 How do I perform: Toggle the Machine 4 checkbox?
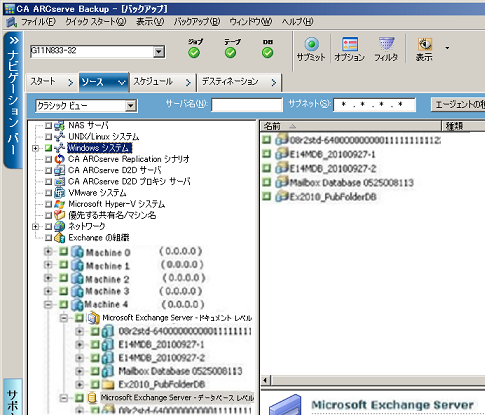[x=64, y=304]
